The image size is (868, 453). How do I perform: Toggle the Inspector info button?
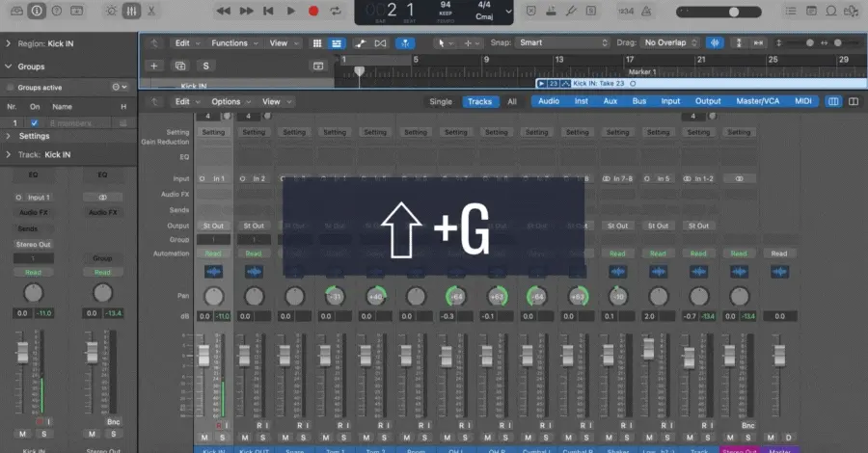(37, 11)
